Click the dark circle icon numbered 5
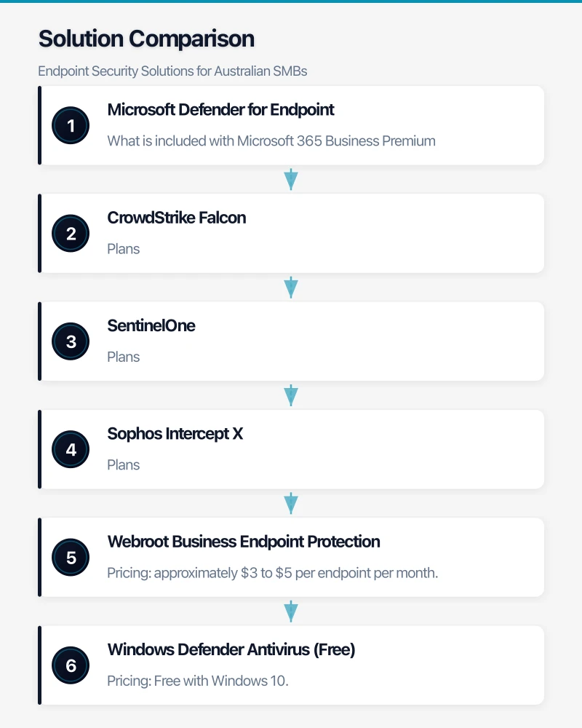Screen dimensions: 582x728 click(x=71, y=557)
